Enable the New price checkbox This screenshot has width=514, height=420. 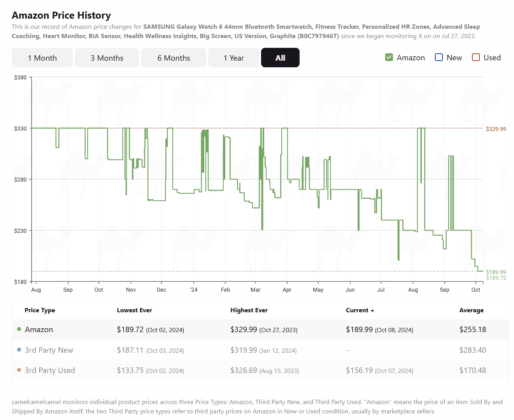click(439, 58)
